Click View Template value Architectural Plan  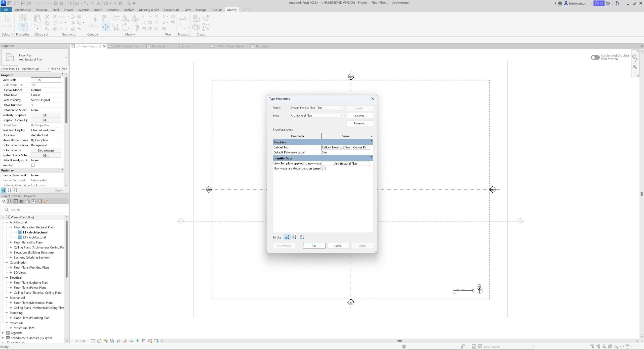[x=346, y=163]
